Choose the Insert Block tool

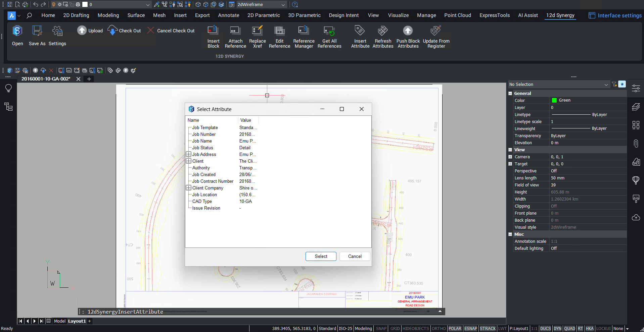pos(213,37)
